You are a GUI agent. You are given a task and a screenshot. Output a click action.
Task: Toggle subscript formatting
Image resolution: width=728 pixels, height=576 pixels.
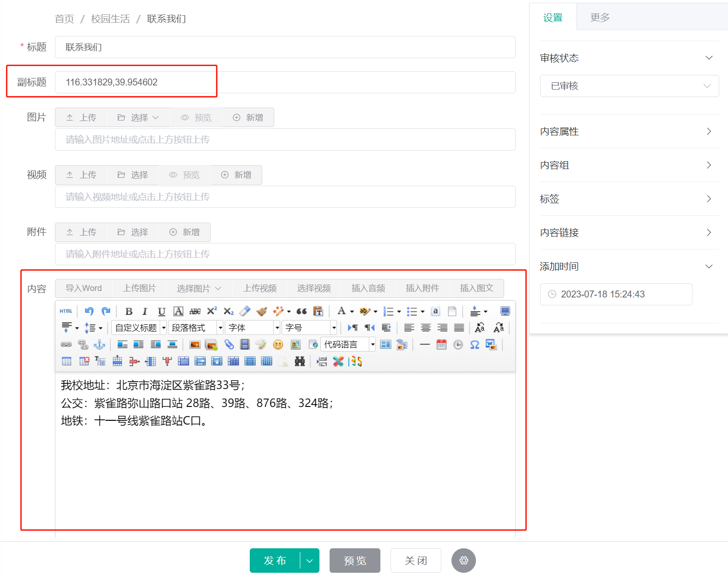click(229, 311)
